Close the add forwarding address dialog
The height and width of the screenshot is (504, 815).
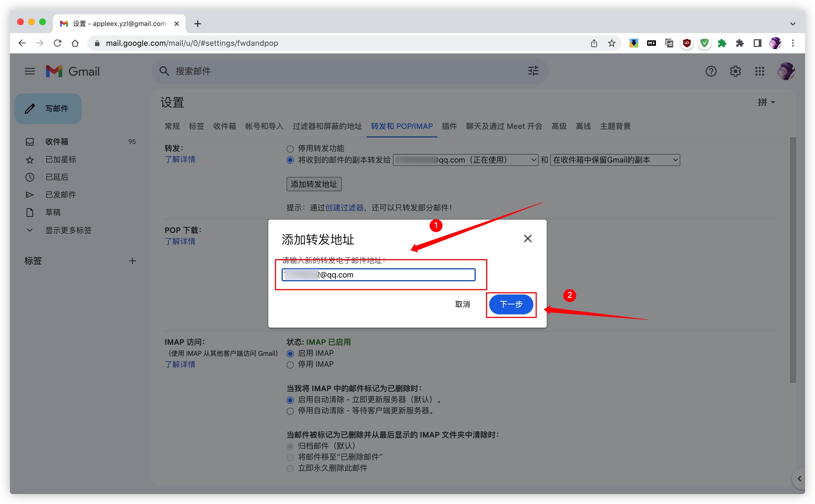tap(527, 238)
